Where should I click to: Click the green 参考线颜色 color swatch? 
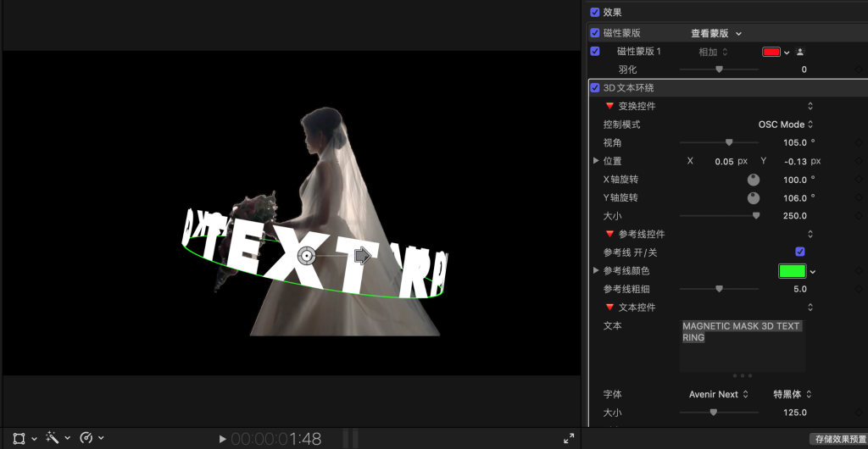792,271
